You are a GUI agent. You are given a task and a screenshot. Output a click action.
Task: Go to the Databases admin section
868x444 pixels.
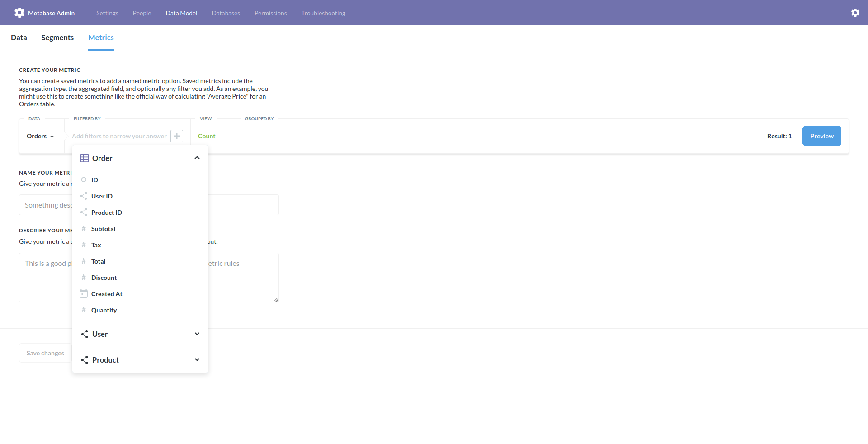[226, 13]
